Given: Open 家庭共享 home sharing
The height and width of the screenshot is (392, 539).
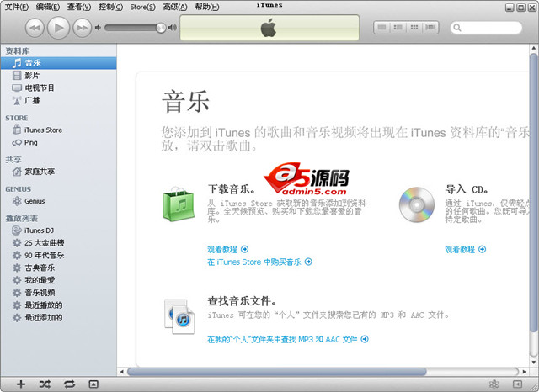Looking at the screenshot, I should 58,172.
